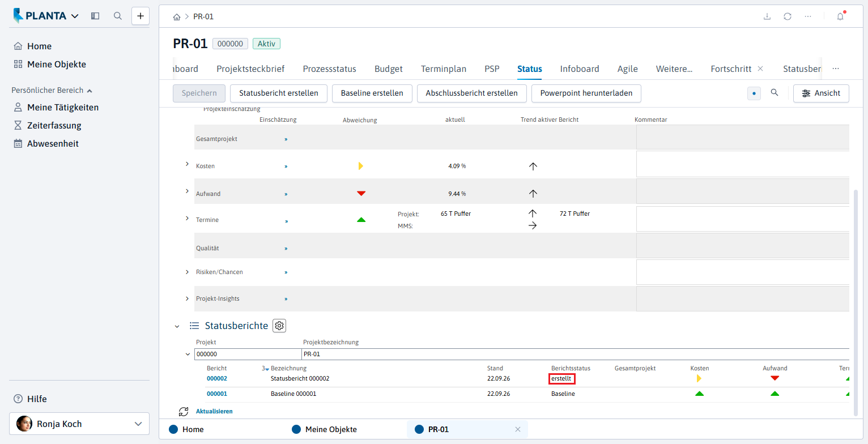This screenshot has height=444, width=868.
Task: Click the Aktualisieren refresh arrows icon
Action: coord(183,412)
